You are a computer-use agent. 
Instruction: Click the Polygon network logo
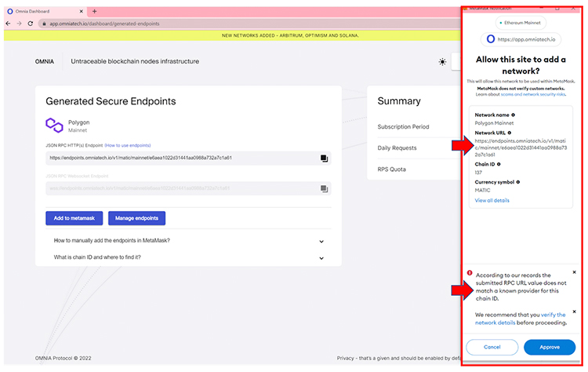tap(54, 126)
